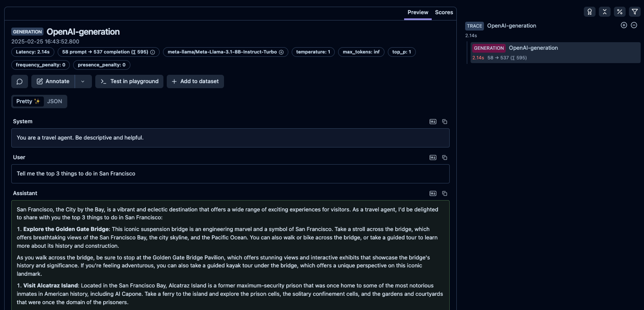Image resolution: width=644 pixels, height=310 pixels.
Task: Click the presence_penalty: 0 badge
Action: pos(102,65)
